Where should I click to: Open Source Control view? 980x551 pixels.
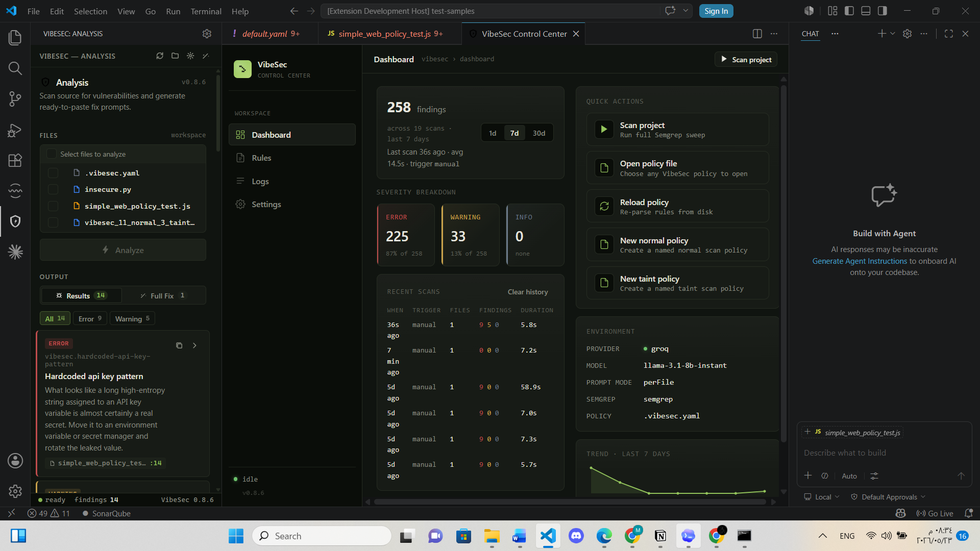(x=15, y=99)
